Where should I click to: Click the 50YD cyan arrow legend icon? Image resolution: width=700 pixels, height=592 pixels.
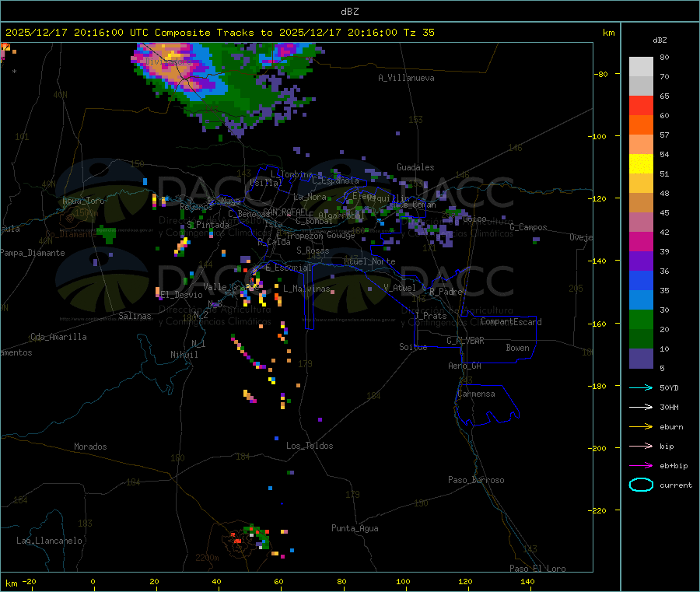(x=641, y=387)
